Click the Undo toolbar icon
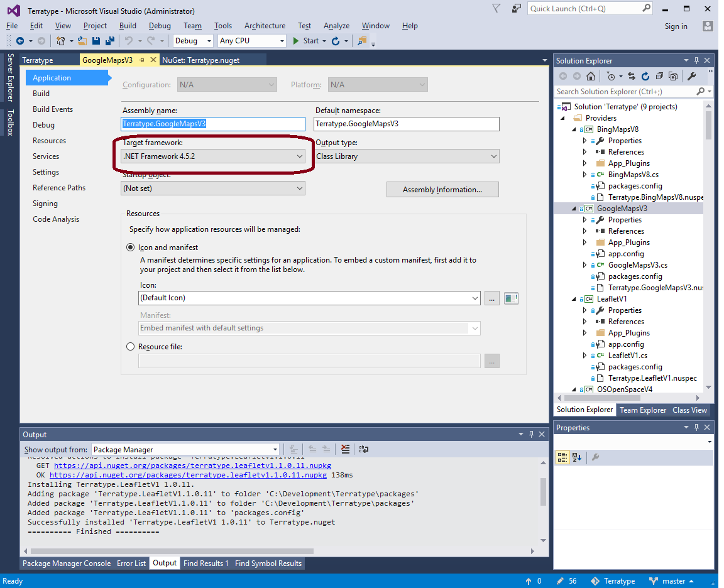 (129, 41)
